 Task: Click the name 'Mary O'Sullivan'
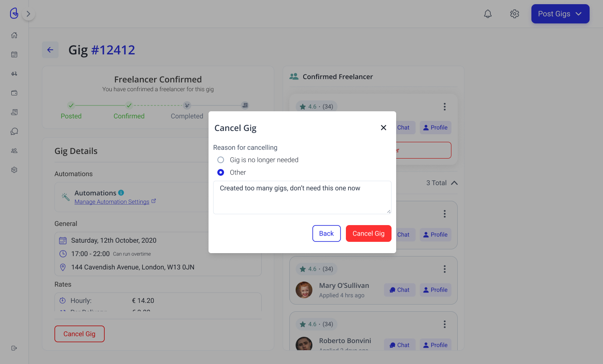pos(344,285)
